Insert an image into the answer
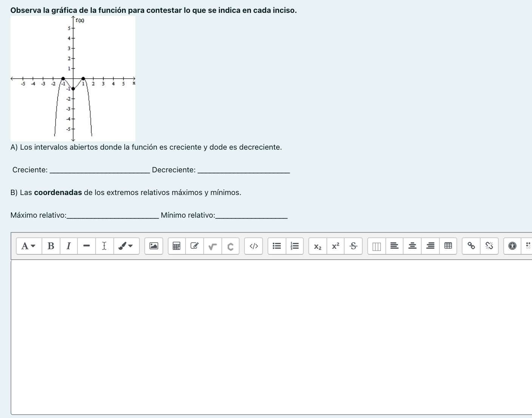Viewport: 532px width, 418px height. pos(153,246)
